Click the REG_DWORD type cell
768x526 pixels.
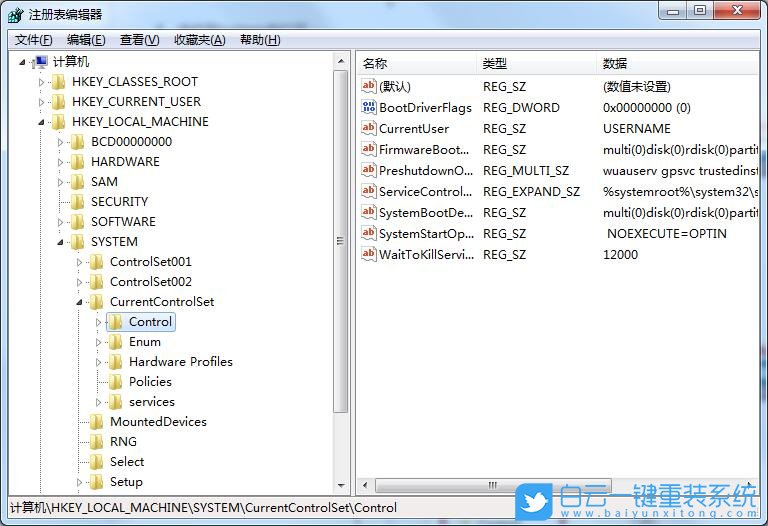click(521, 107)
